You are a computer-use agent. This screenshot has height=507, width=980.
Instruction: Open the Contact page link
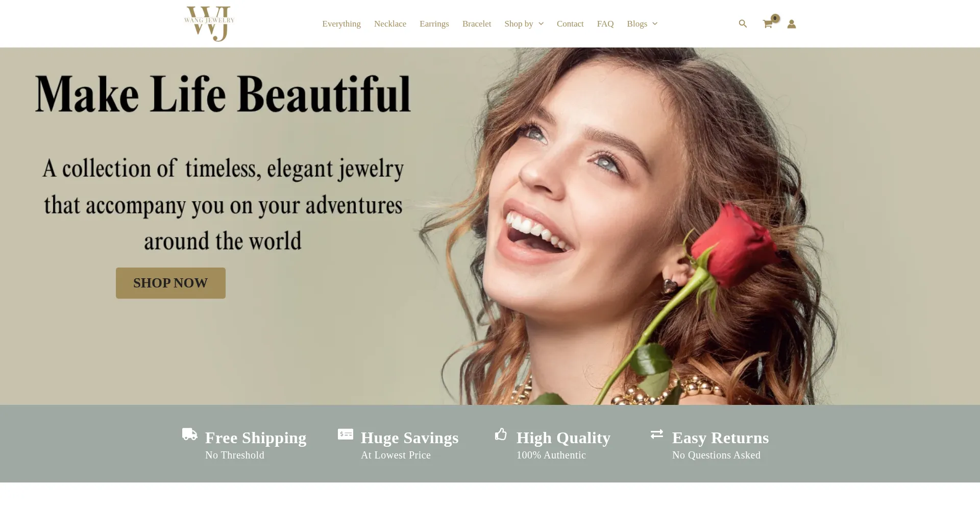pos(570,24)
